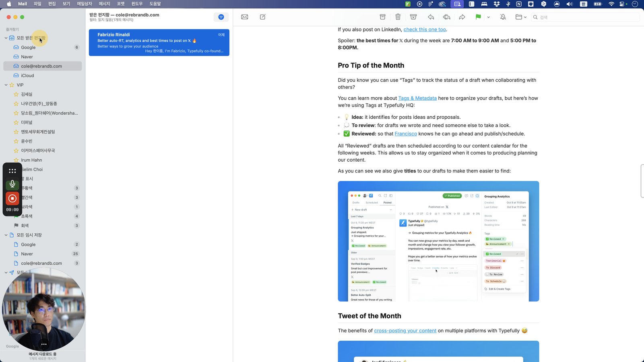Stop the screen recording with the red button
This screenshot has height=362, width=644.
12,198
